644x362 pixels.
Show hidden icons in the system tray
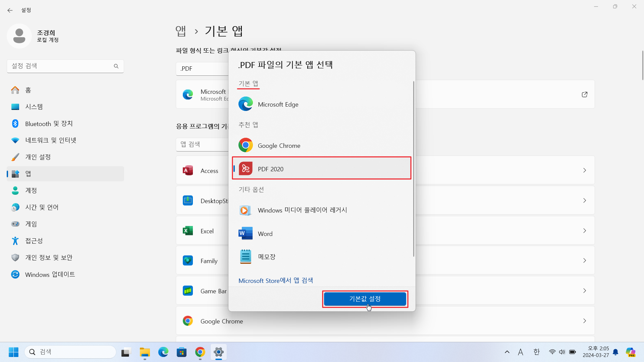tap(507, 352)
